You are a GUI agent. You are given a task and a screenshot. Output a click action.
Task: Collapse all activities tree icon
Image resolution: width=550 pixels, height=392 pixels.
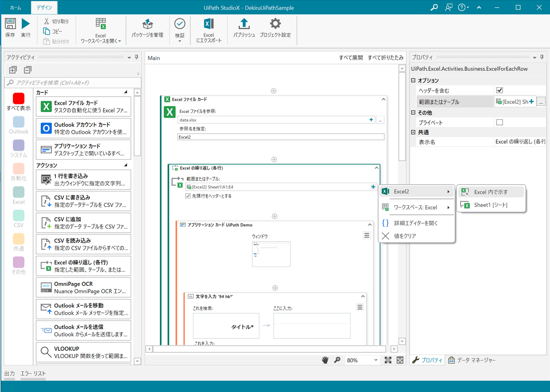click(x=27, y=70)
